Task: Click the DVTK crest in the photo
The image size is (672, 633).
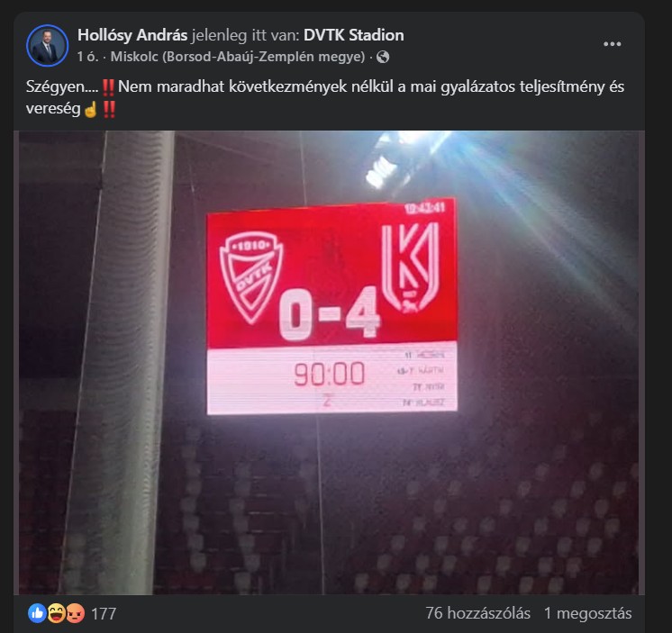Action: (250, 276)
